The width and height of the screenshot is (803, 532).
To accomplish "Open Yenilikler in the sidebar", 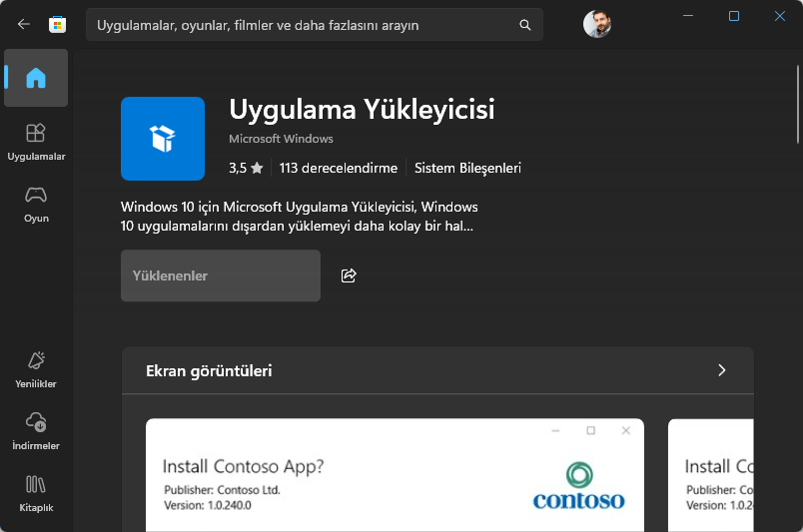I will tap(36, 368).
